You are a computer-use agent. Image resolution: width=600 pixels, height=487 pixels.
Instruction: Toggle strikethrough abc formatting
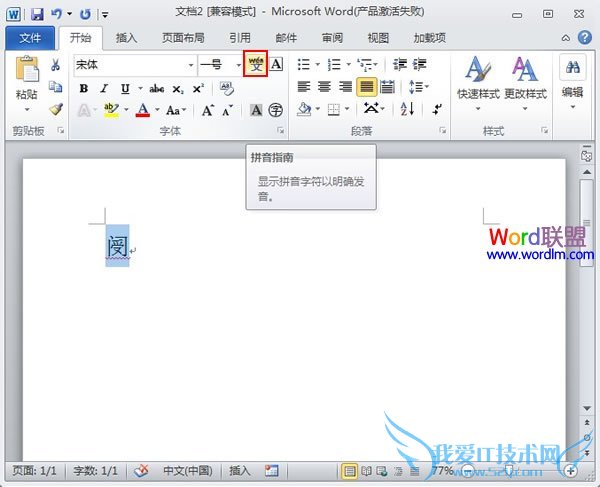[x=157, y=89]
